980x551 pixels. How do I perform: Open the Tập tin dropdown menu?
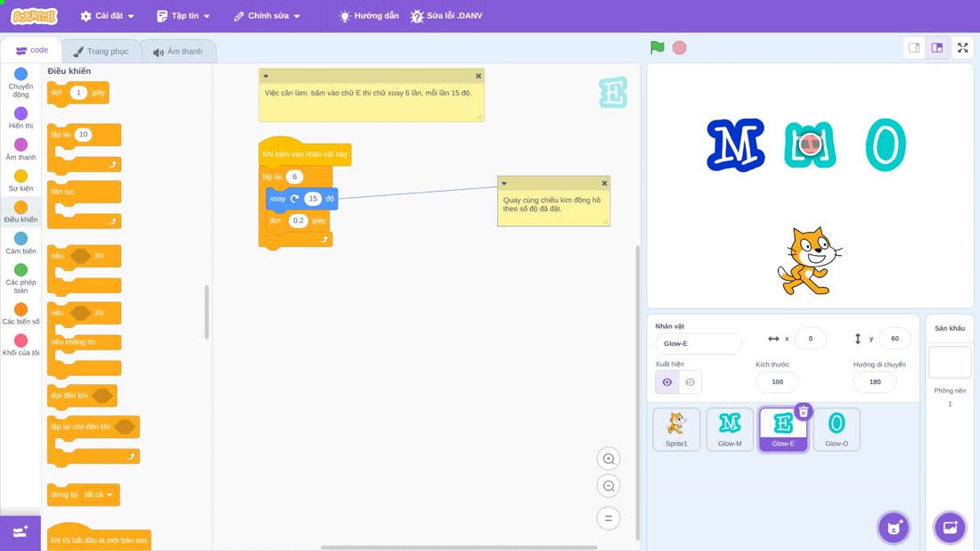[x=184, y=16]
